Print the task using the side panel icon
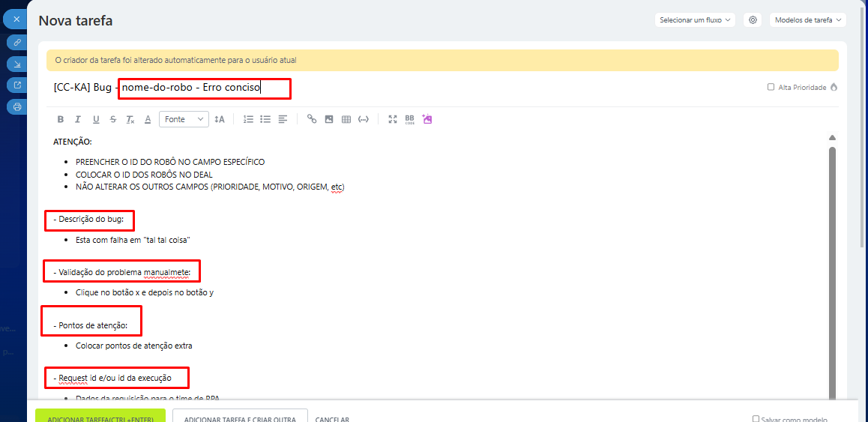Screen dimensions: 868x422 (x=17, y=106)
